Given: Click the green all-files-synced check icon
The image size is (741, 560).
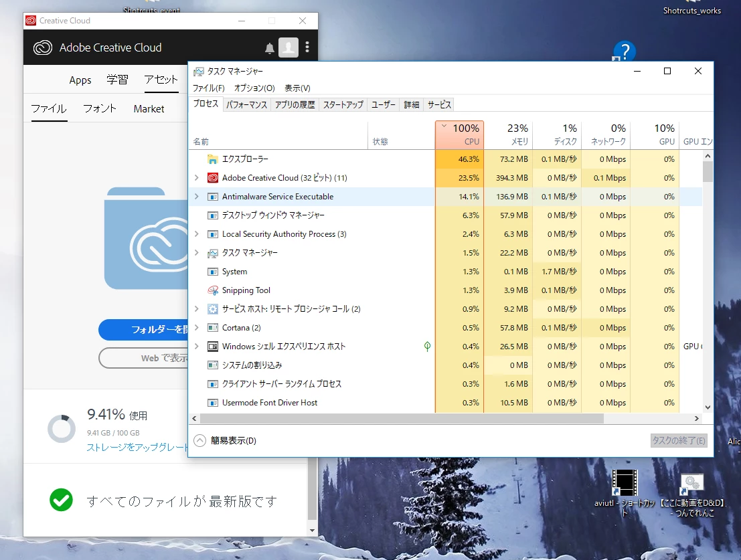Looking at the screenshot, I should click(x=61, y=500).
